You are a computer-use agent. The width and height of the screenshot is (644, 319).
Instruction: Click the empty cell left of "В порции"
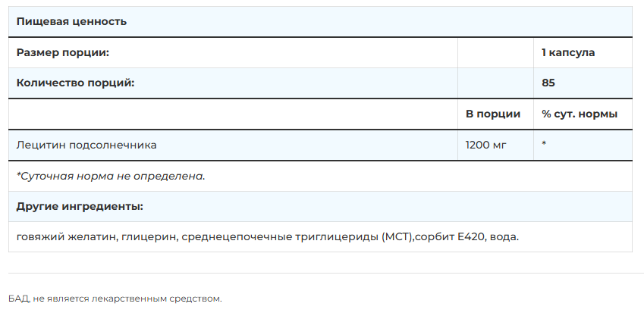point(233,114)
